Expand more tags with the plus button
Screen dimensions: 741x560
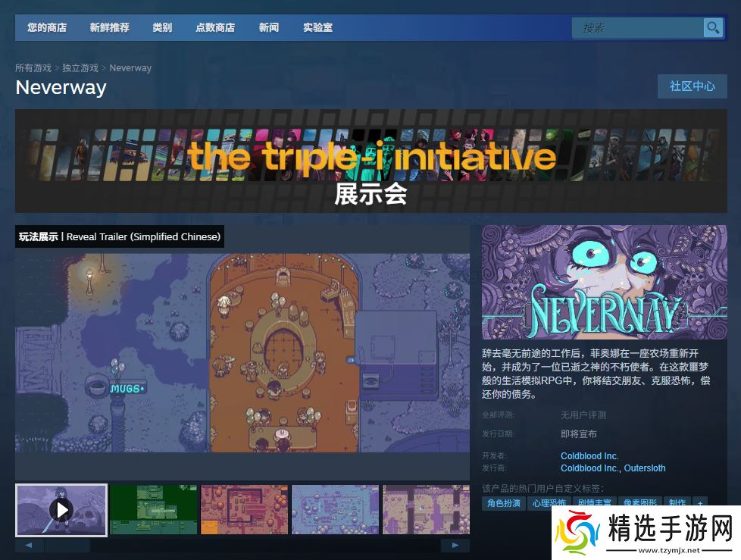tap(700, 503)
